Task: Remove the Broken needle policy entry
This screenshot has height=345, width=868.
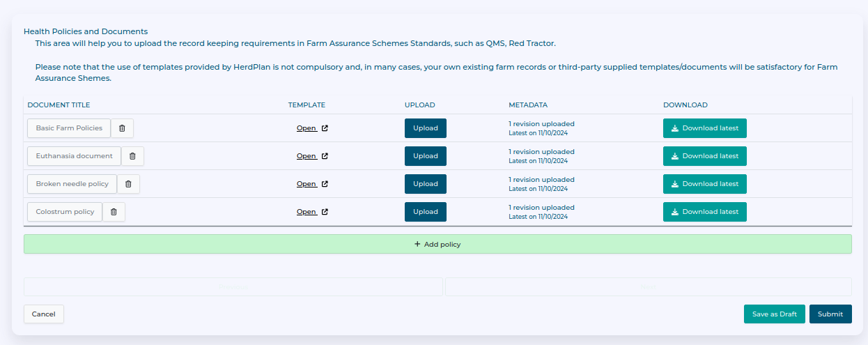Action: (x=128, y=184)
